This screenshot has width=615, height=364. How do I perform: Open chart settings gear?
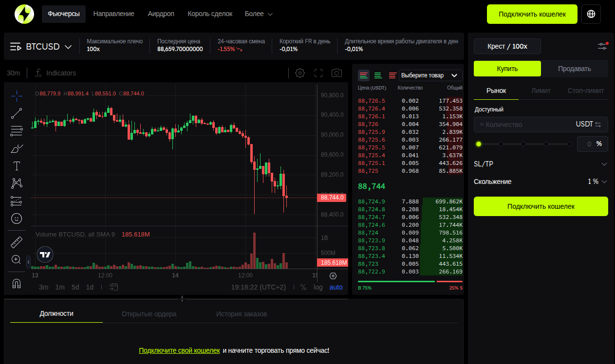coord(300,73)
